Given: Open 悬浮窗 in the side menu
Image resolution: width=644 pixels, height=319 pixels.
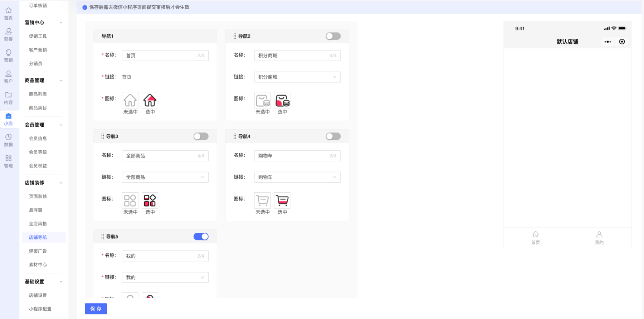Looking at the screenshot, I should click(x=35, y=210).
